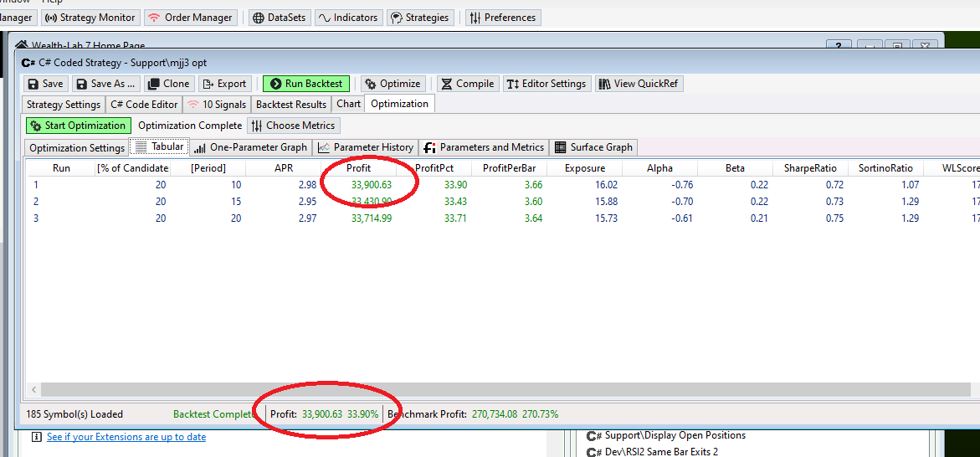
Task: Switch to the Backtest Results tab
Action: [x=290, y=105]
